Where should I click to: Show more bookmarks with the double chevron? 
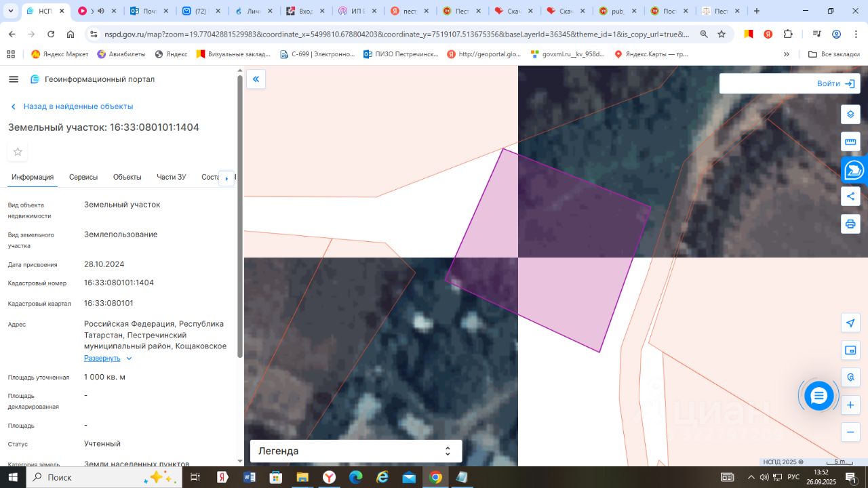point(787,54)
